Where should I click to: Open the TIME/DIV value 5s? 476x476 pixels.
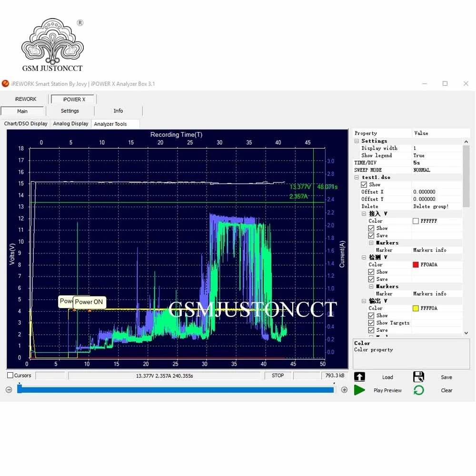(x=417, y=163)
